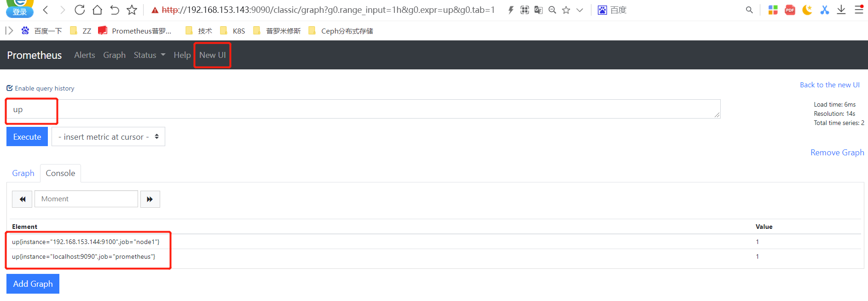Click the zoom out magnifier icon
868x301 pixels.
[x=552, y=10]
